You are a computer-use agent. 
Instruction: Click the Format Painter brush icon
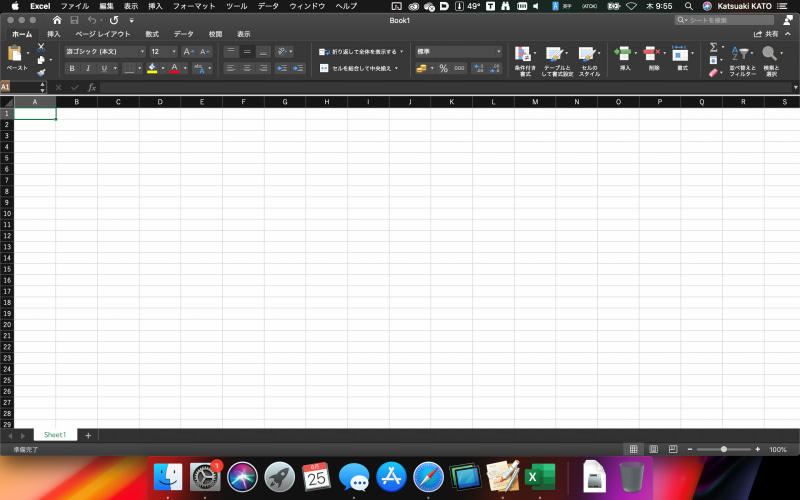coord(41,72)
